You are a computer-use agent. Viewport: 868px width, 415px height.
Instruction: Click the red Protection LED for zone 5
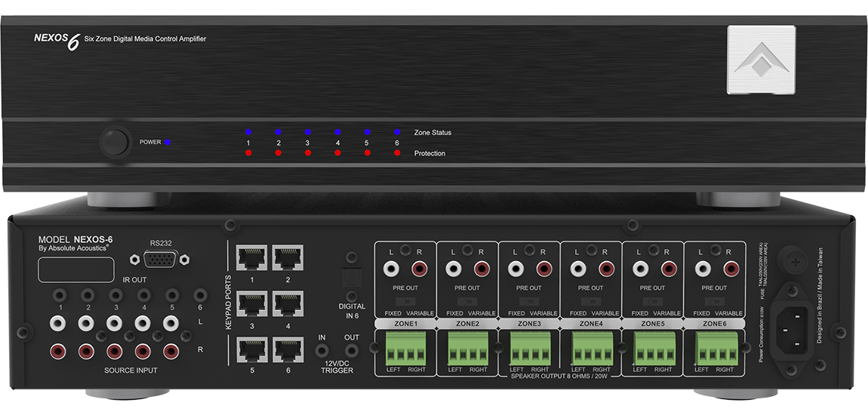tap(368, 152)
